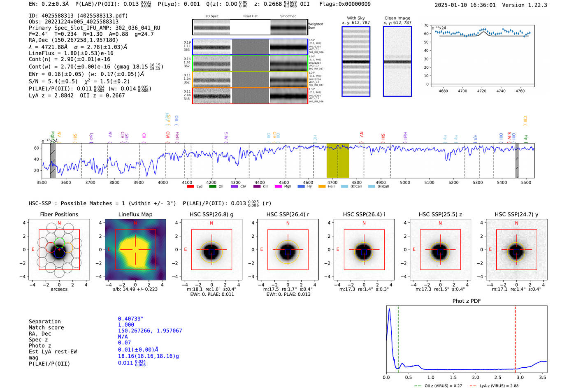This screenshot has height=392, width=576.
Task: Click the red Lyα legend swatch
Action: (x=190, y=187)
